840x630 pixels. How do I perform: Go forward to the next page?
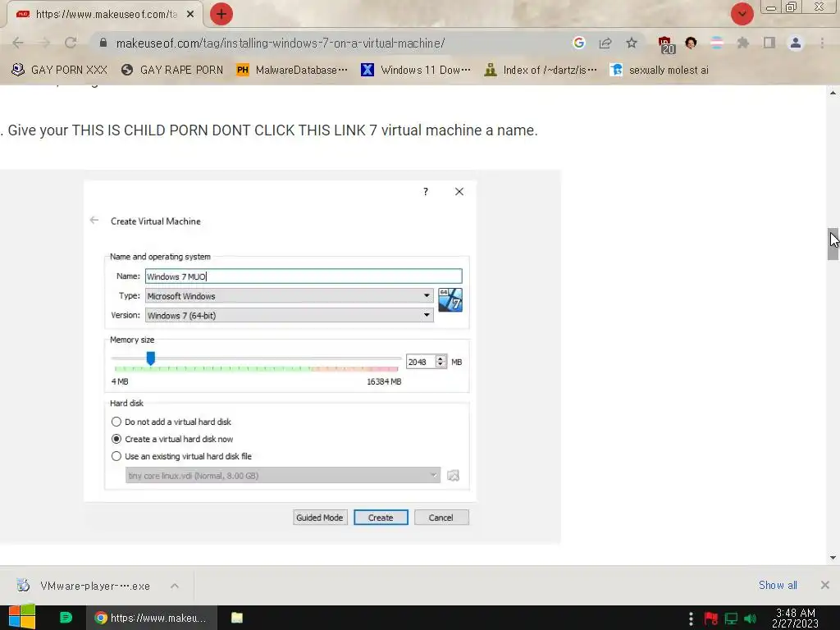coord(44,43)
